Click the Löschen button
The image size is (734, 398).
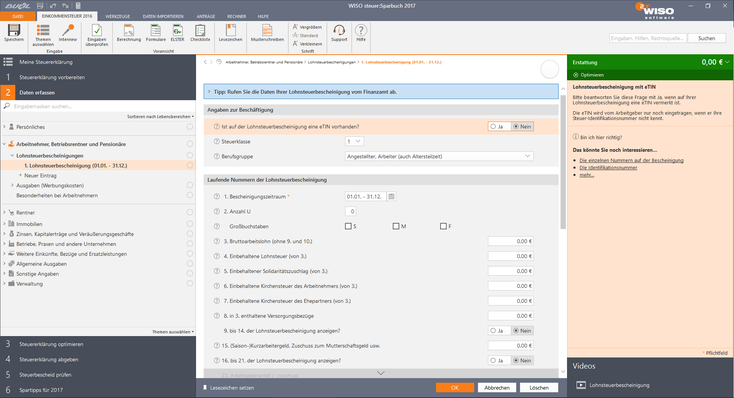[x=539, y=388]
